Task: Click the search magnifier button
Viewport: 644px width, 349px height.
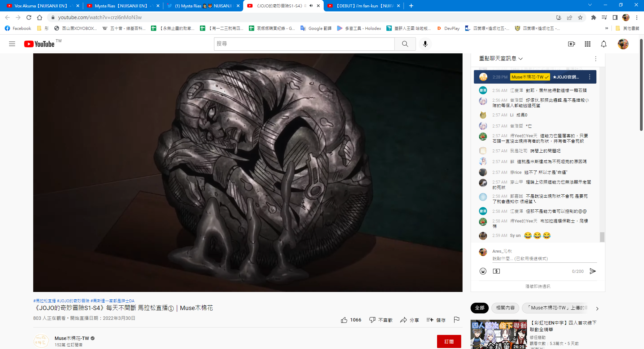Action: click(405, 44)
